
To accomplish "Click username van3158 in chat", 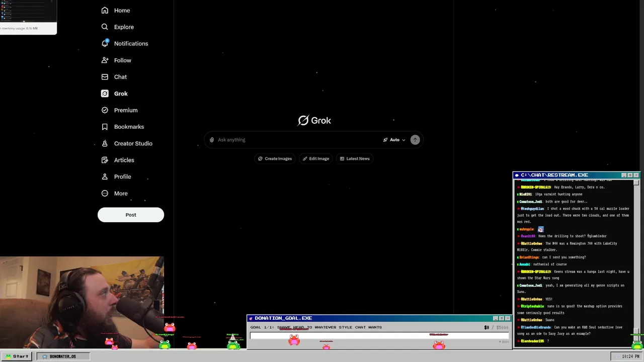I will [x=528, y=236].
